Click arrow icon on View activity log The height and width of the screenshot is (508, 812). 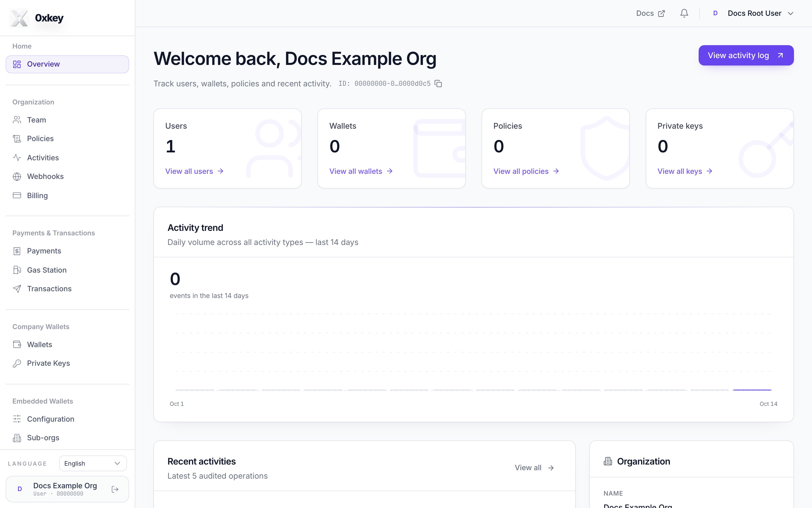pos(780,55)
